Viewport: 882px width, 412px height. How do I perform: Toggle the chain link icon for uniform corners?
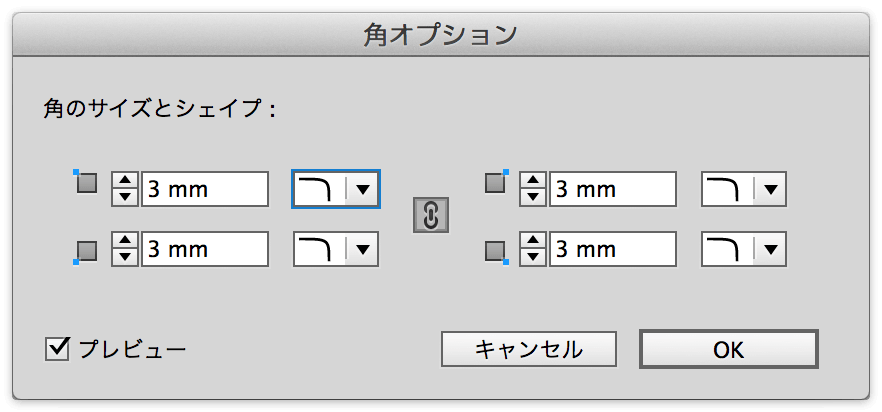click(431, 214)
